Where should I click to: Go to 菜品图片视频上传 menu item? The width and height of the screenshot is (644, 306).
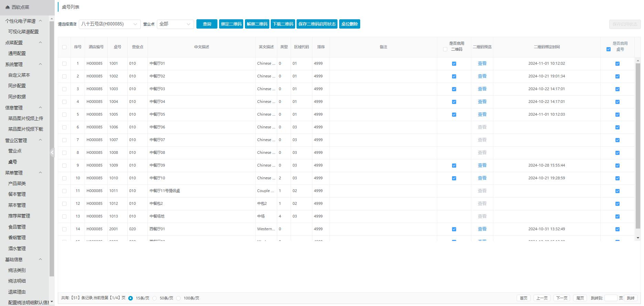point(25,118)
